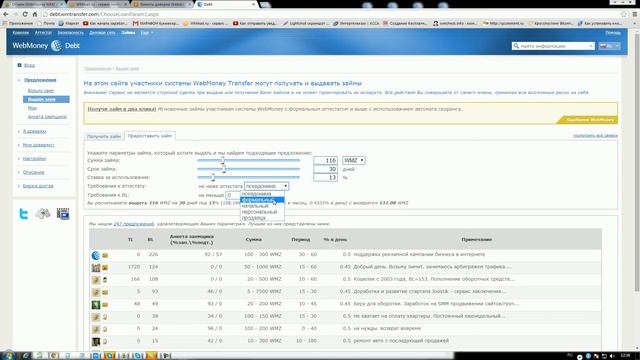Open the Windows Start button
The image size is (640, 360).
pyautogui.click(x=8, y=355)
